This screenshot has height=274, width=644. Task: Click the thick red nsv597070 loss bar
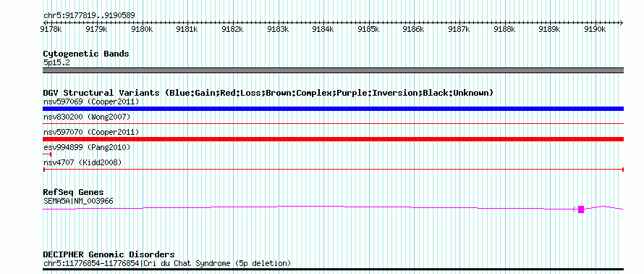pyautogui.click(x=333, y=139)
